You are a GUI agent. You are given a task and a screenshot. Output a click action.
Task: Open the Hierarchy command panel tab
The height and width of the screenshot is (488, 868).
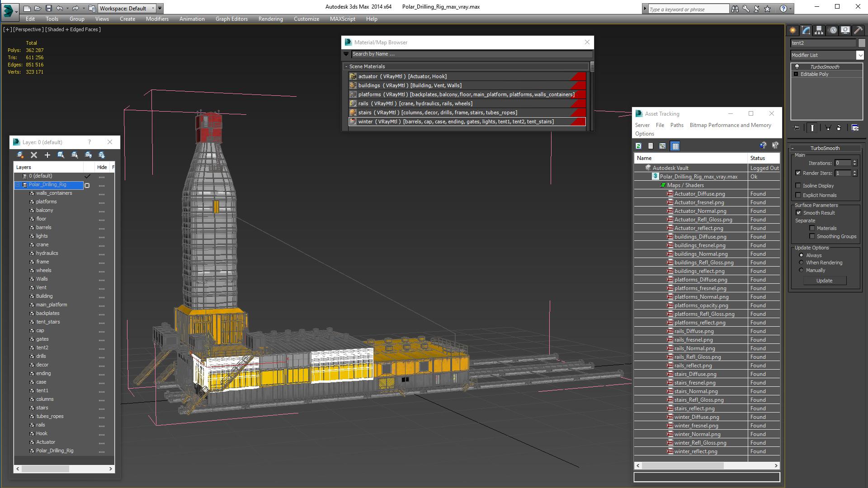pyautogui.click(x=819, y=30)
